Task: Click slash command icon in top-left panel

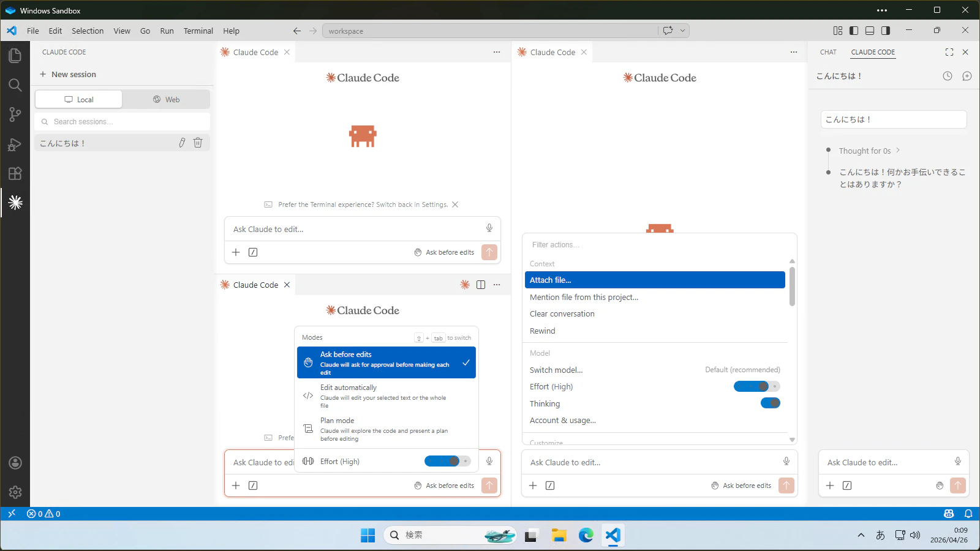Action: 253,252
